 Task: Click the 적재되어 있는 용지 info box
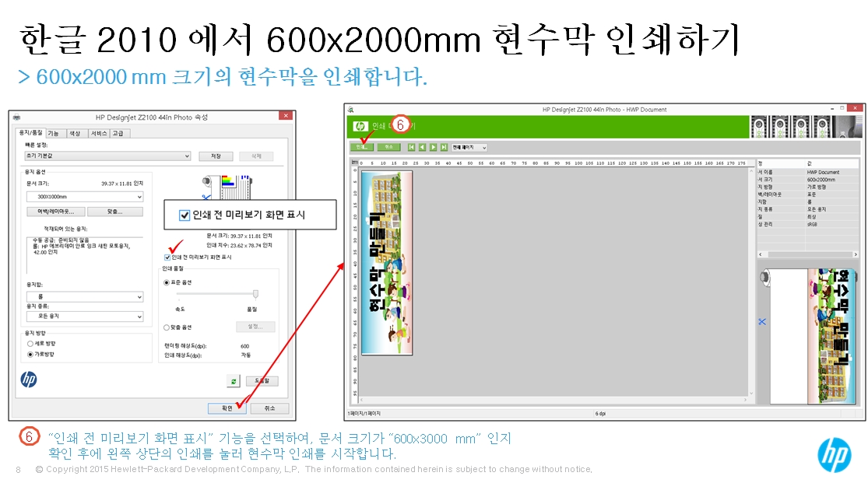click(x=85, y=254)
